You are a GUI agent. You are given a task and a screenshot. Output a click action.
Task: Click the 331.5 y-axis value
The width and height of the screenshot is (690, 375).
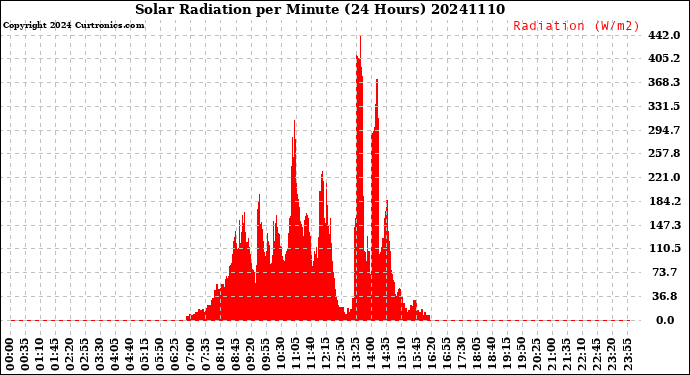pos(664,106)
